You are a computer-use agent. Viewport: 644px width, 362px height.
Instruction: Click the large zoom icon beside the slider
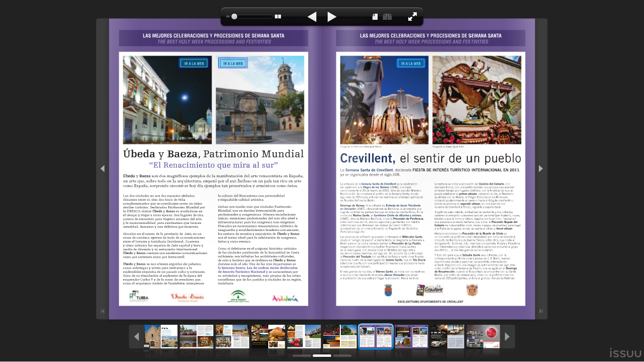point(278,16)
